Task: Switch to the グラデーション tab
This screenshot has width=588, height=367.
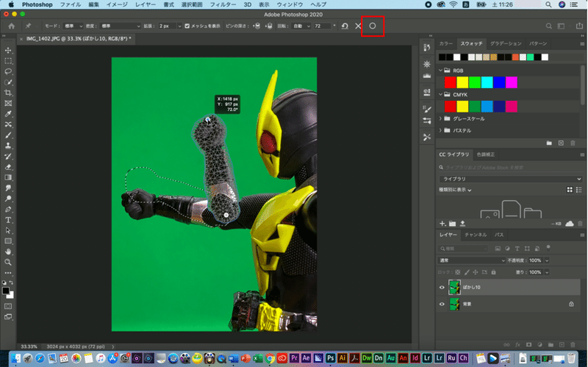Action: point(505,43)
